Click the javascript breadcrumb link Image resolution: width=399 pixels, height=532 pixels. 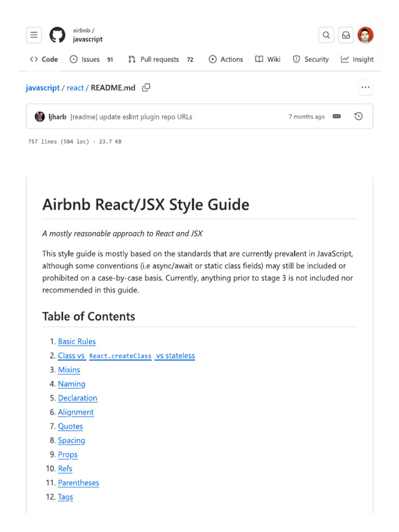tap(43, 88)
